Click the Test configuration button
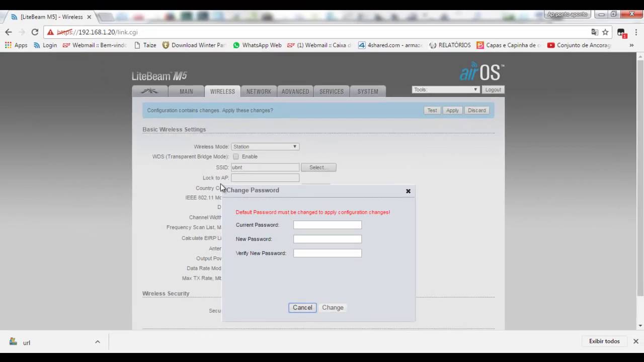The width and height of the screenshot is (644, 362). coord(432,110)
